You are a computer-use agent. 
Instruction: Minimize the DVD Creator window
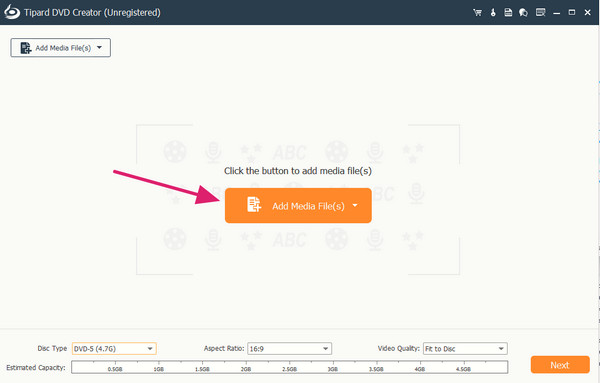pos(556,13)
